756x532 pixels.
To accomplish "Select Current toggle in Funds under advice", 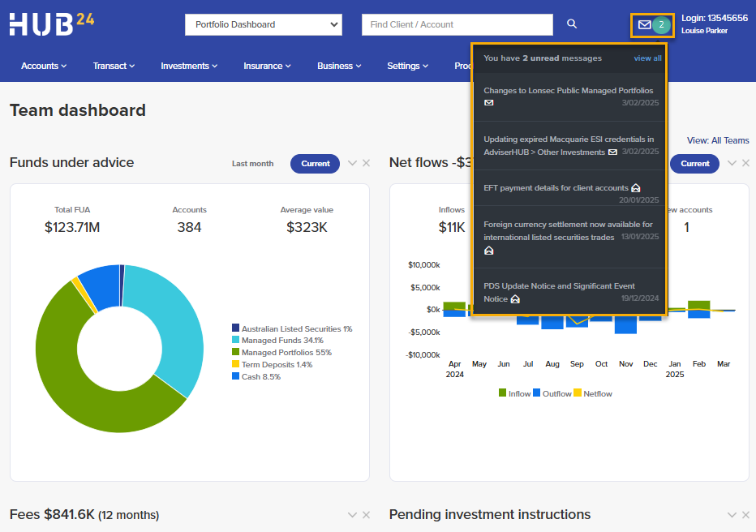I will click(x=316, y=164).
